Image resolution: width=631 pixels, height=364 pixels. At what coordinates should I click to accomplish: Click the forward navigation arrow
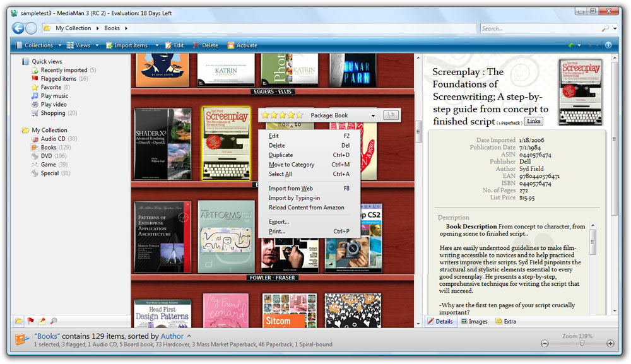point(31,28)
